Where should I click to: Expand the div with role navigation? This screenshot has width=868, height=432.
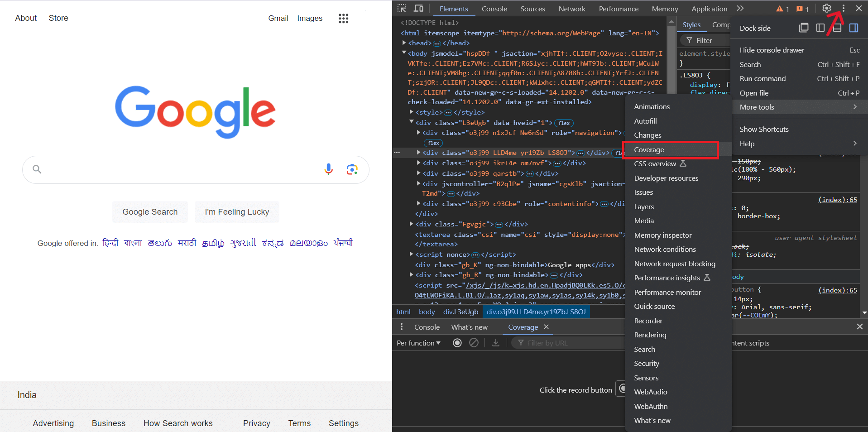click(x=418, y=133)
